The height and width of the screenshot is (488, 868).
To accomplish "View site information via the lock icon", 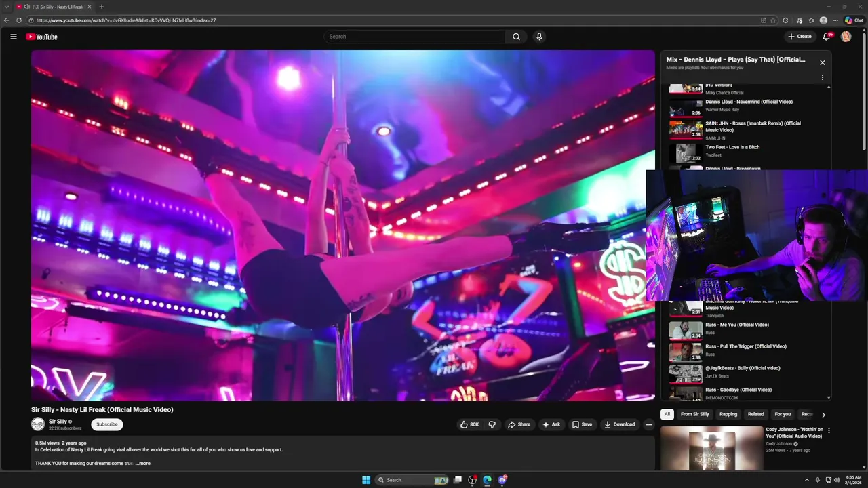I will (31, 20).
